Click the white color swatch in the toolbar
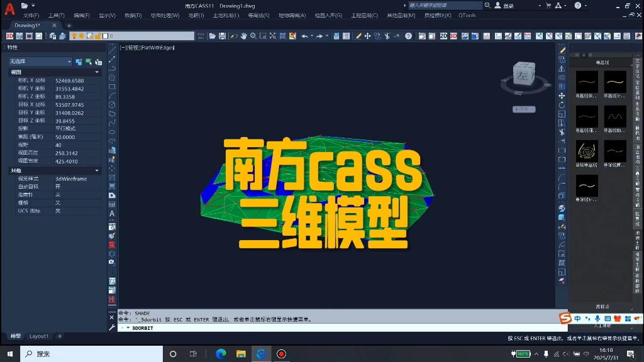This screenshot has width=644, height=362. [106, 36]
